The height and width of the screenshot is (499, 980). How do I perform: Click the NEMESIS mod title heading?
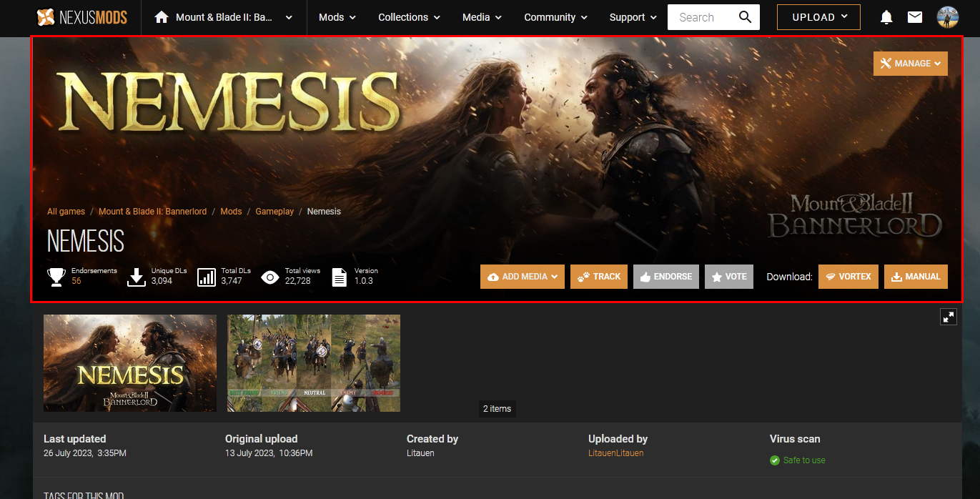(x=86, y=242)
